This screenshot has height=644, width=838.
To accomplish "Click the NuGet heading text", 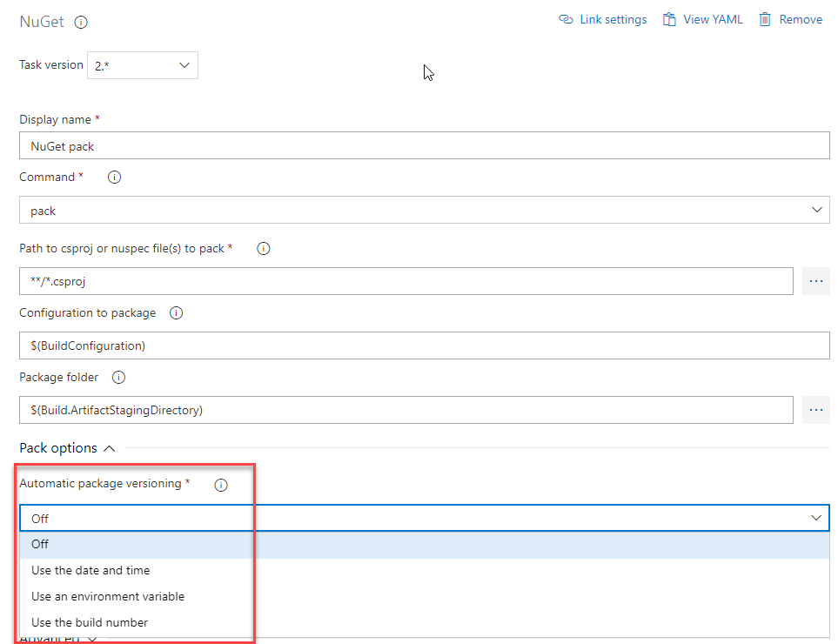I will 42,22.
